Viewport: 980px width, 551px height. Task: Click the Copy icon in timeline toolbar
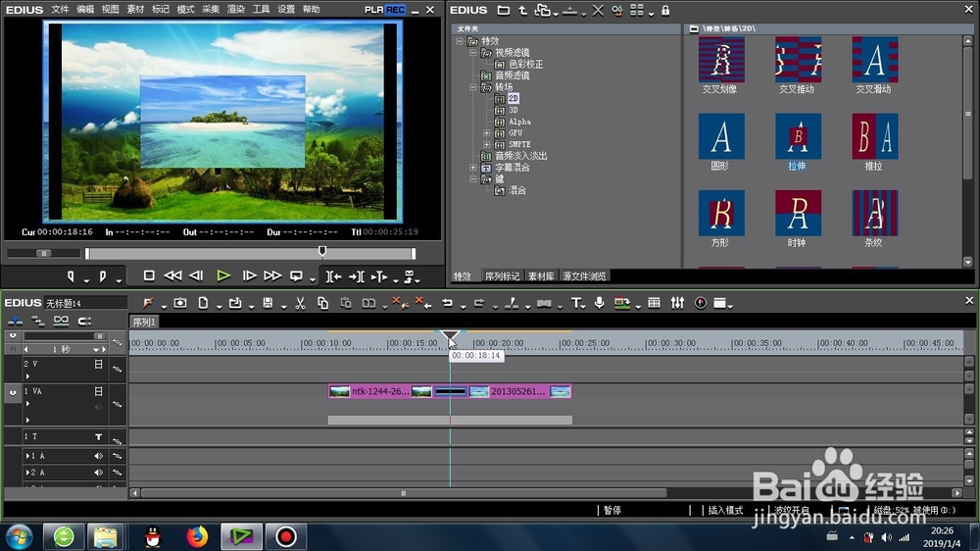[x=322, y=303]
